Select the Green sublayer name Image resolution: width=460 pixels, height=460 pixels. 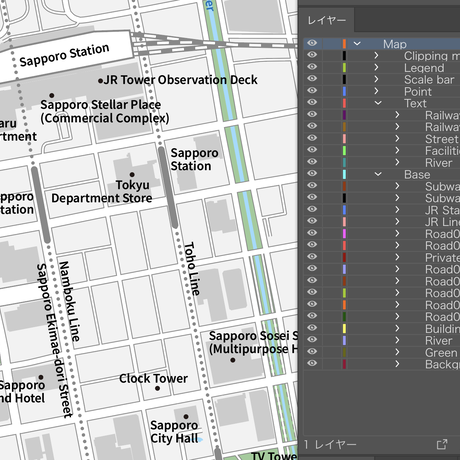[x=442, y=352]
